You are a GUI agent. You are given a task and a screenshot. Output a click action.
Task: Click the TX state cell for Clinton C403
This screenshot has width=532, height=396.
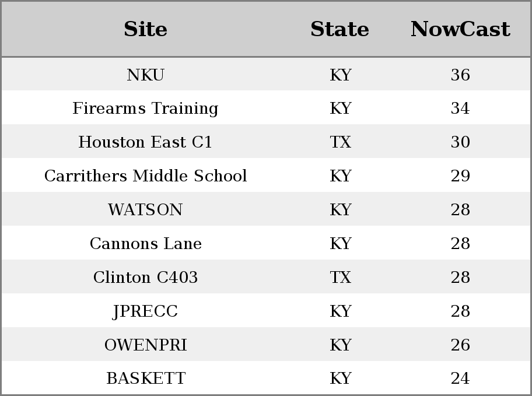(x=340, y=277)
